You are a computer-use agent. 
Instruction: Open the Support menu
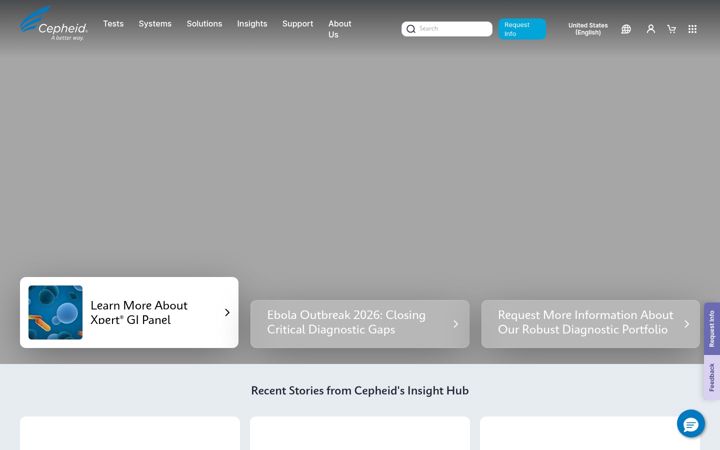tap(298, 24)
